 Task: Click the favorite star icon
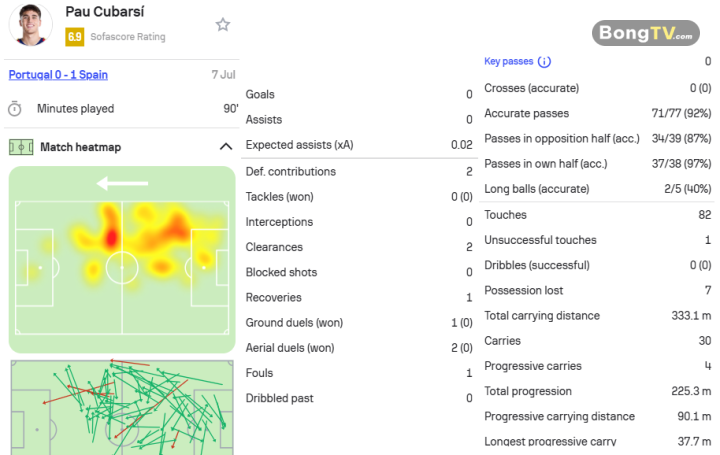click(x=223, y=24)
